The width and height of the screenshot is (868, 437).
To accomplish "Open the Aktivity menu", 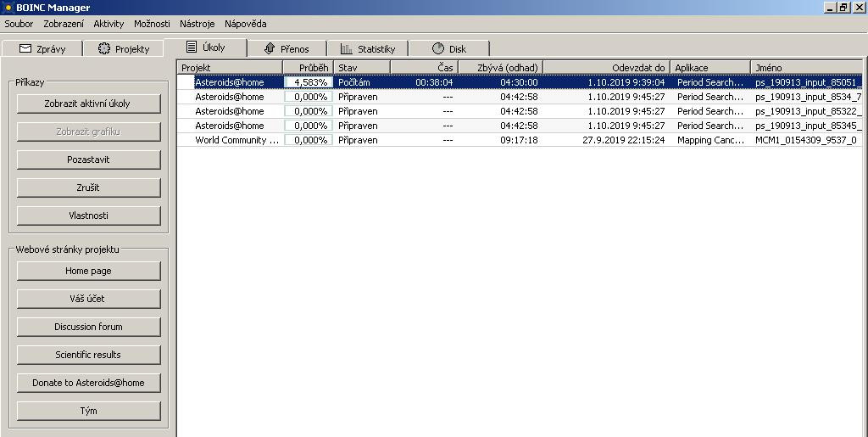I will [108, 24].
